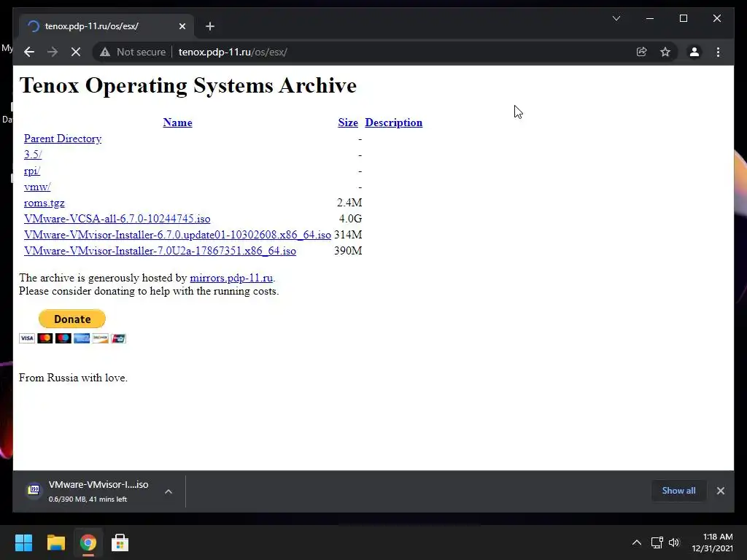
Task: Download the VMvisor-Installer-7.0U2a iso
Action: 160,251
